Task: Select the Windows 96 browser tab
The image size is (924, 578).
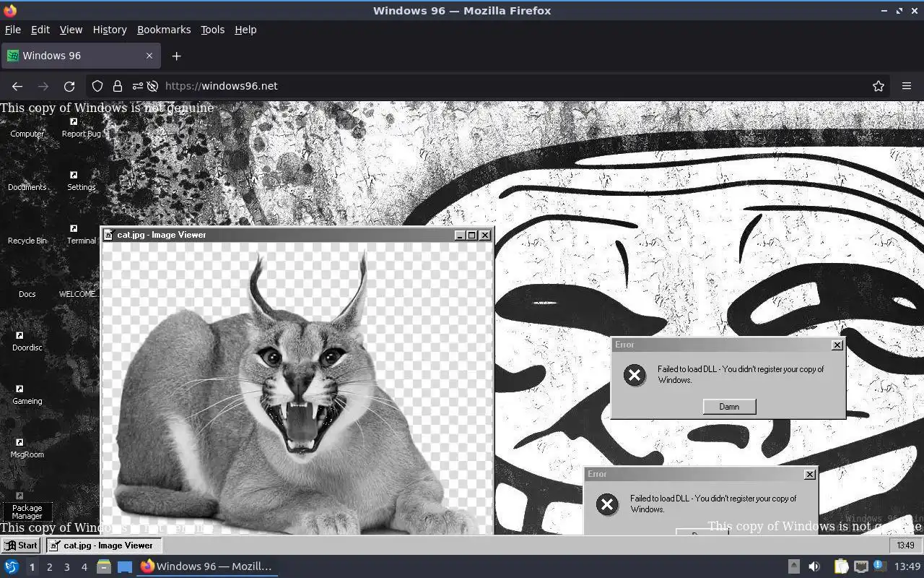Action: [x=81, y=56]
